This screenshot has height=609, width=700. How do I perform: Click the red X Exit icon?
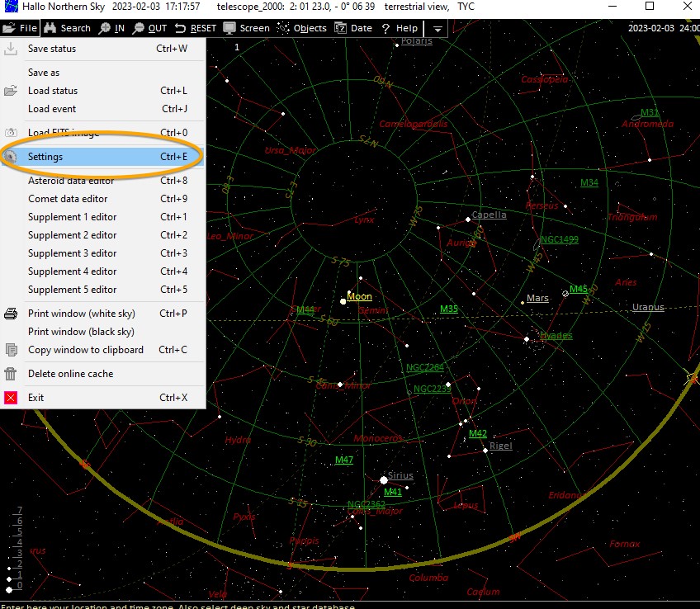11,398
